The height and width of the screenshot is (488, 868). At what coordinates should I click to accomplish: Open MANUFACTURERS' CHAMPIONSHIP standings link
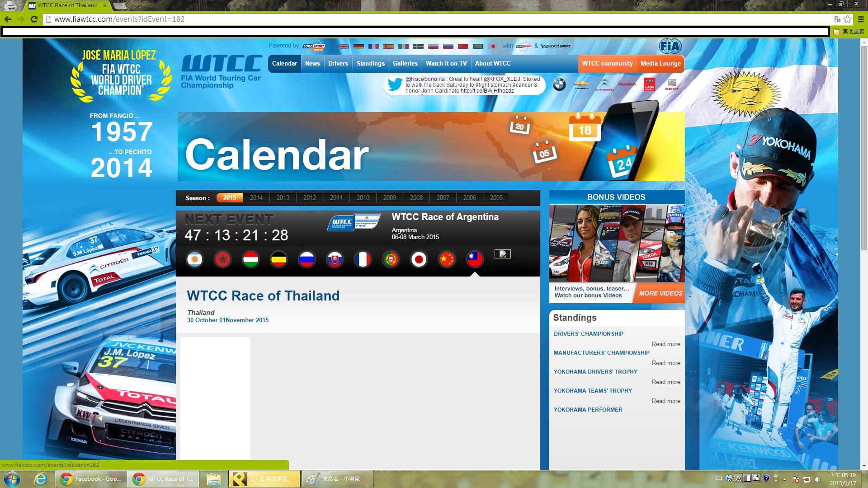[602, 353]
